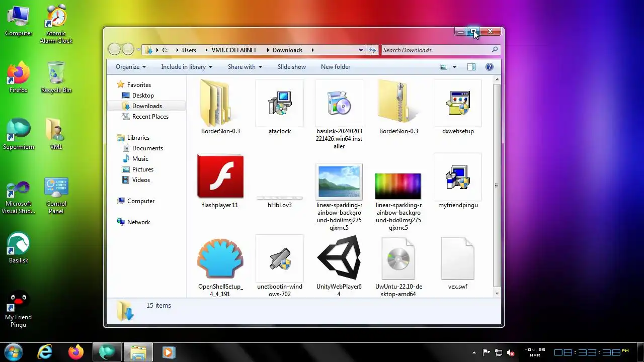Select the OpenShellSetup_4_4_191 file
This screenshot has height=362, width=644.
click(x=220, y=266)
